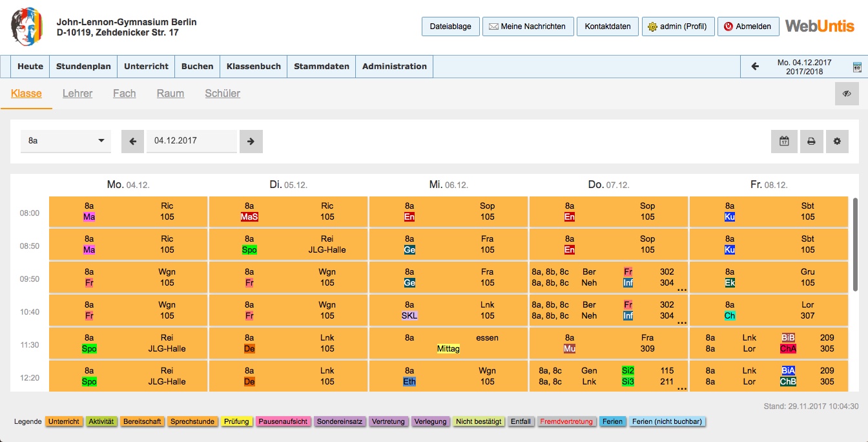Viewport: 868px width, 442px height.
Task: Expand the ellipsis on Thursday 12:20 lesson
Action: (681, 388)
